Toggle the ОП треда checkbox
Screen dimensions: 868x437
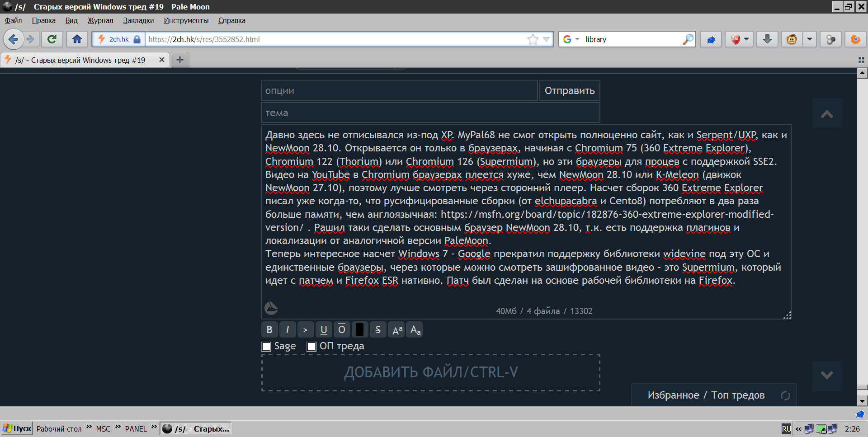tap(311, 347)
